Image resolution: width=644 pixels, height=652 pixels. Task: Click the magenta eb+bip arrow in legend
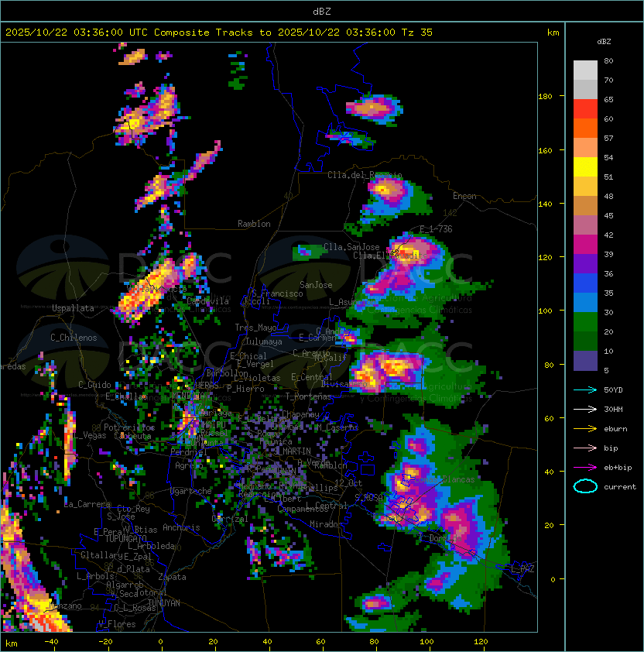click(x=585, y=468)
